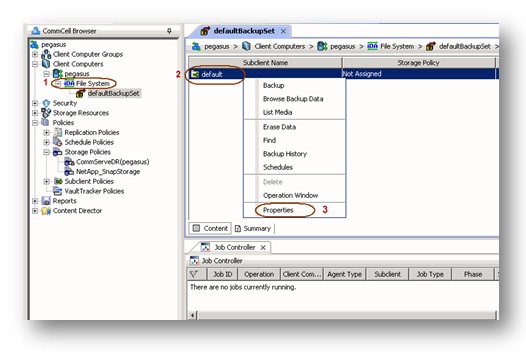Click the Security shield icon
This screenshot has width=526, height=363.
[46, 103]
